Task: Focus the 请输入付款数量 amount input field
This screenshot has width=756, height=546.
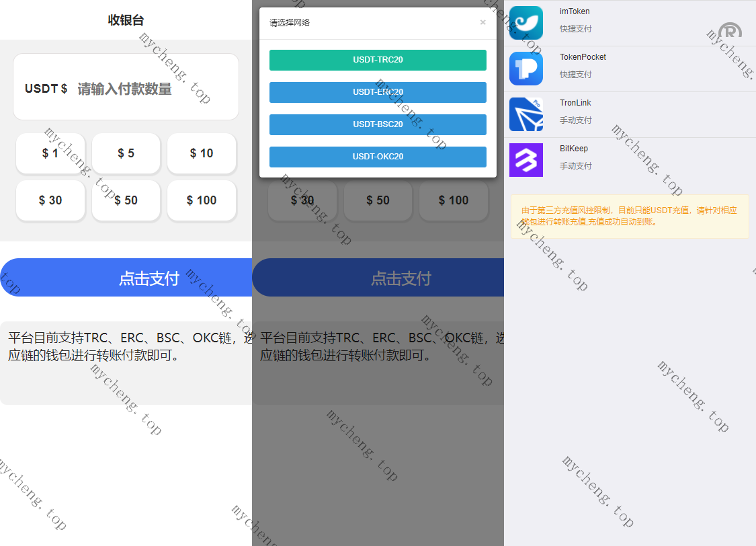Action: click(151, 89)
